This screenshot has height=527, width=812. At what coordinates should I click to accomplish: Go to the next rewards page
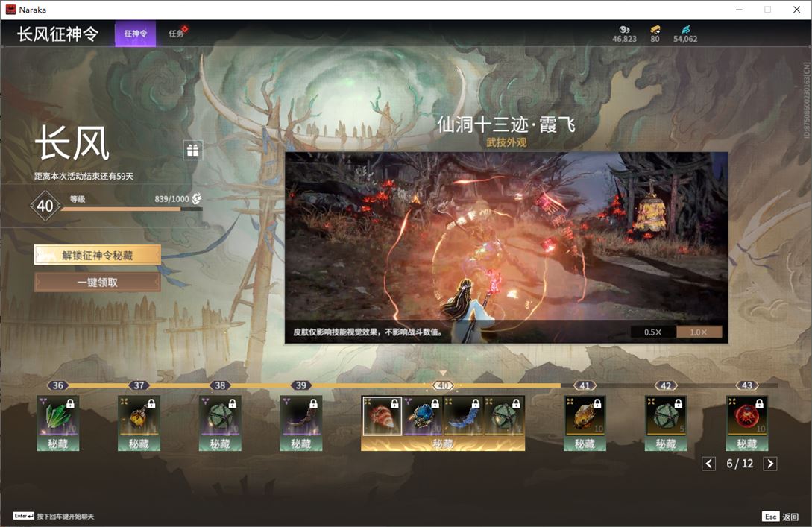(x=770, y=464)
